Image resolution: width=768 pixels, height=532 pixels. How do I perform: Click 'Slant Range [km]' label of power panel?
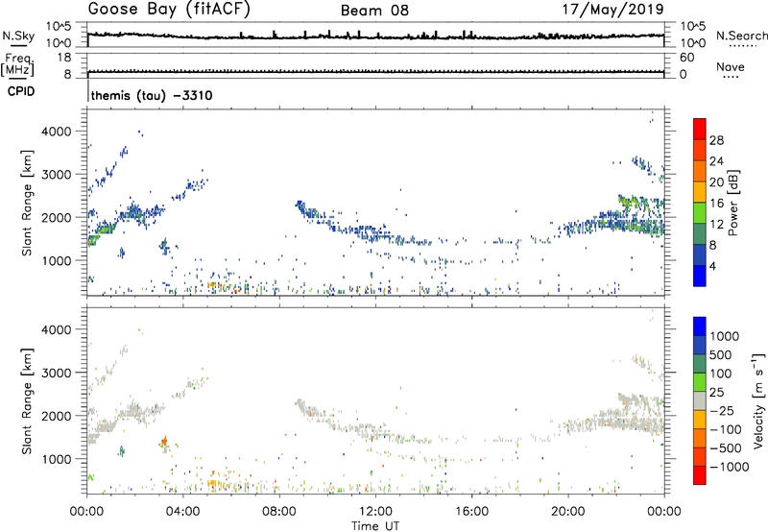coord(27,203)
